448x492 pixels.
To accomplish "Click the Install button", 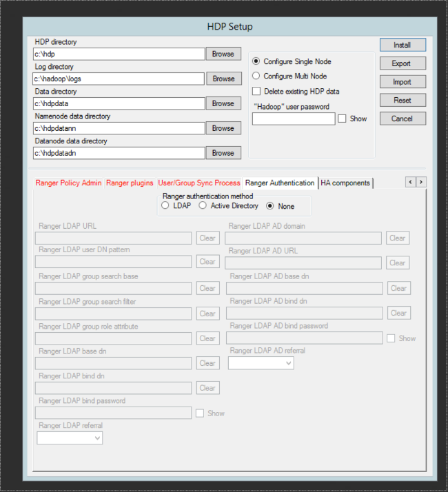I will 403,45.
